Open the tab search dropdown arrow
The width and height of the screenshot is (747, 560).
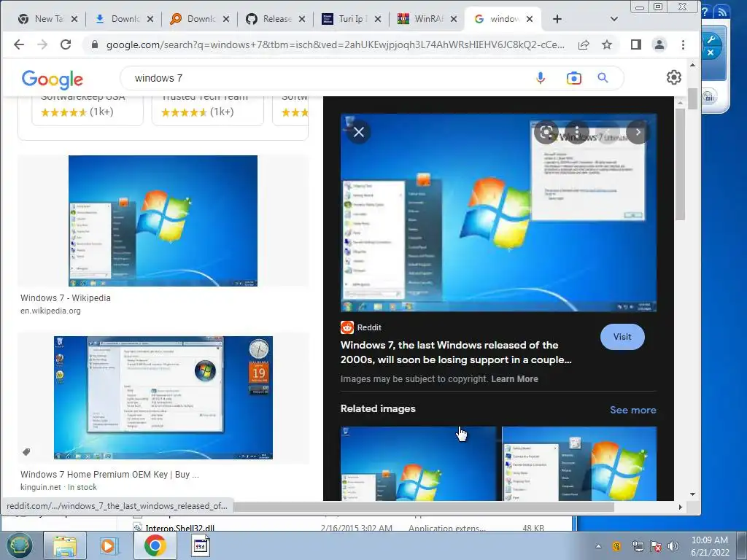(x=614, y=19)
